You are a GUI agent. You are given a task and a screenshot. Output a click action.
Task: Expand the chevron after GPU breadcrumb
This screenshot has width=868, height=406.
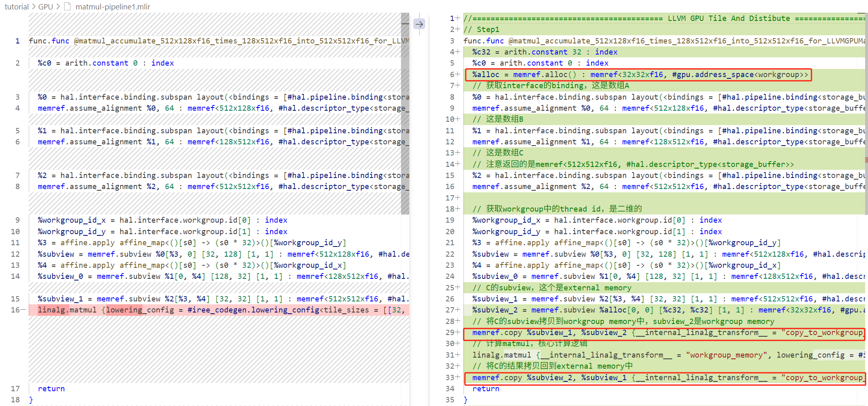pyautogui.click(x=58, y=7)
